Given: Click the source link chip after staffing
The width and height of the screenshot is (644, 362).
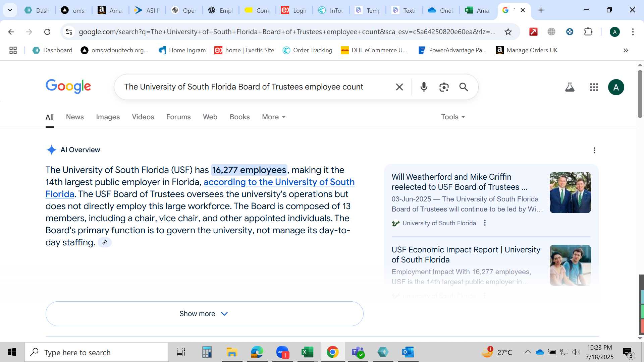Looking at the screenshot, I should [105, 242].
